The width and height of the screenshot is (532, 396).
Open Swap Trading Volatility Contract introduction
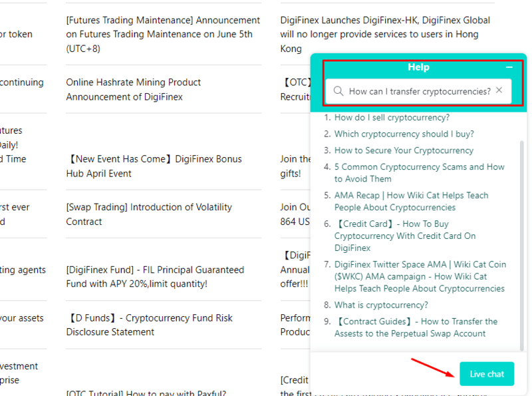click(149, 214)
